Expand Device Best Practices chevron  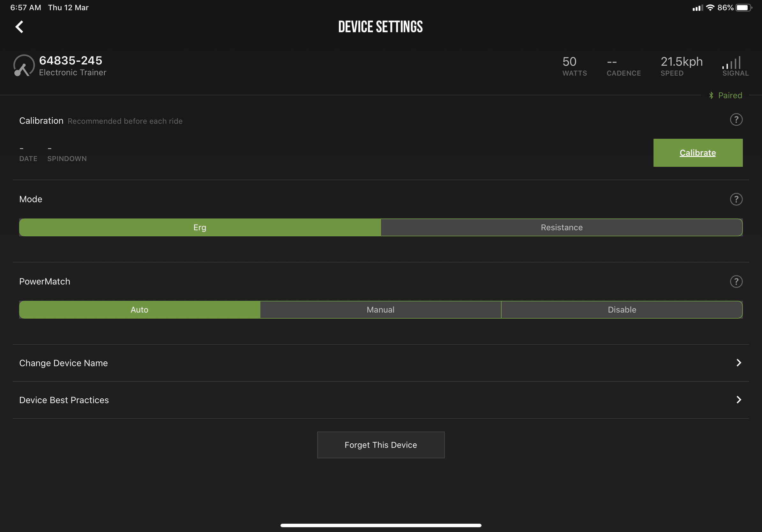pyautogui.click(x=738, y=400)
